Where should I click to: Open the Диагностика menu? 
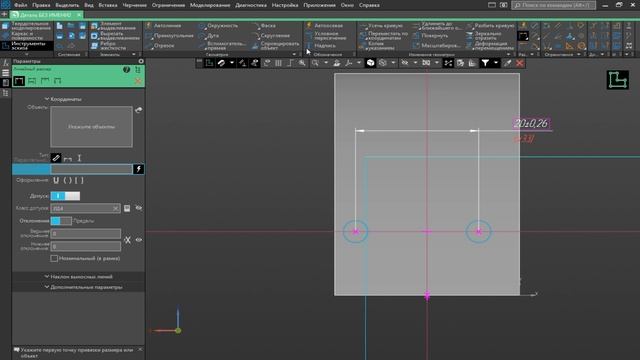tap(251, 5)
